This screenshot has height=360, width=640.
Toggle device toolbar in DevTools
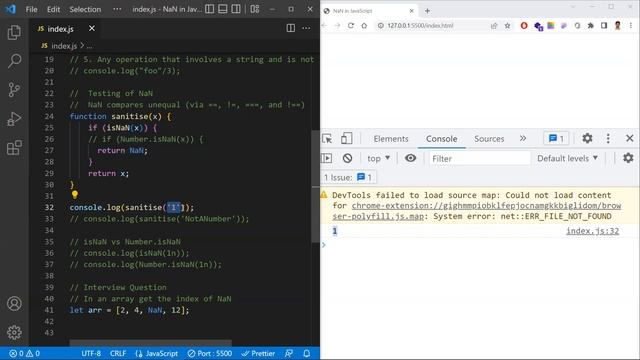click(x=347, y=138)
